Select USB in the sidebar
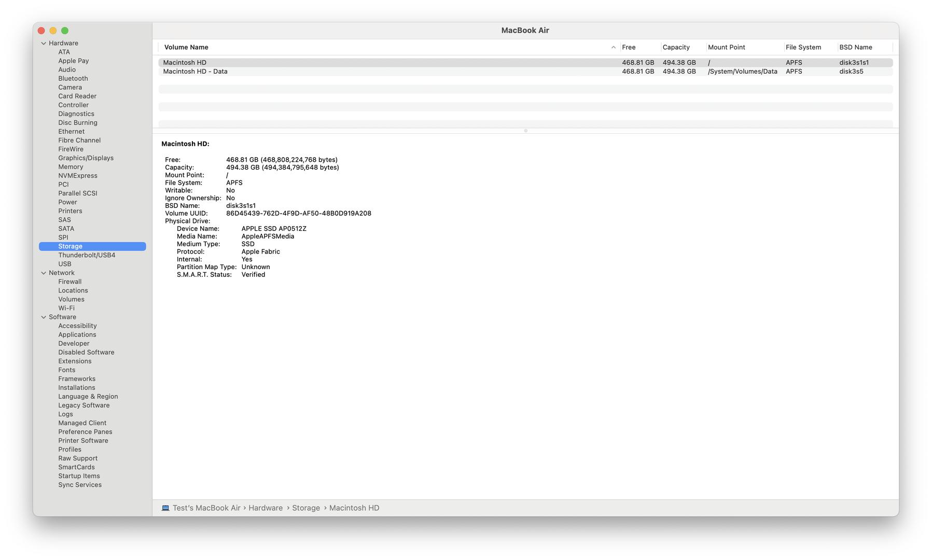This screenshot has height=560, width=932. point(65,264)
